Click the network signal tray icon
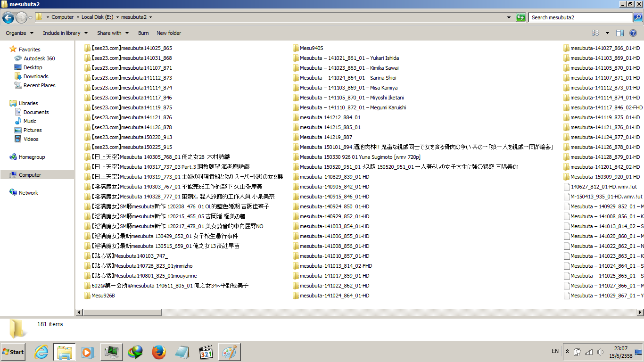Screen dimensions: 644x362 coord(589,352)
